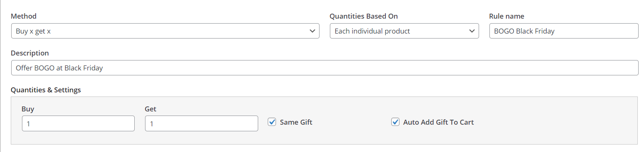Click the chevron arrow of the Method select

[x=312, y=31]
